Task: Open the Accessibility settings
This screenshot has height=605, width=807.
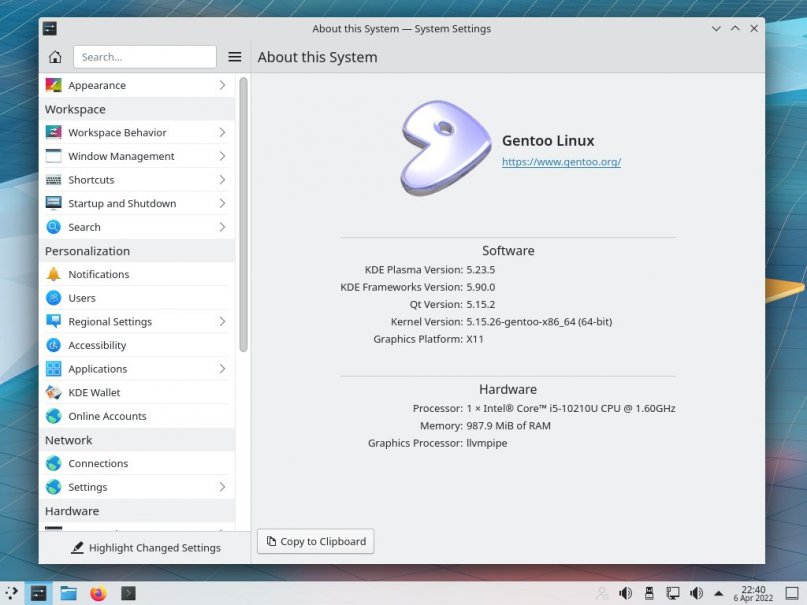Action: tap(97, 345)
